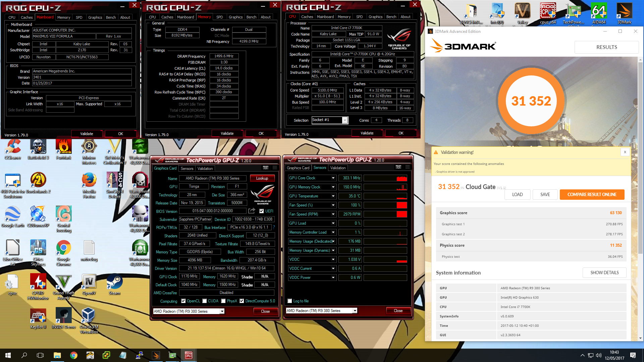
Task: Click the SAVE button in 3DMark
Action: pyautogui.click(x=545, y=194)
